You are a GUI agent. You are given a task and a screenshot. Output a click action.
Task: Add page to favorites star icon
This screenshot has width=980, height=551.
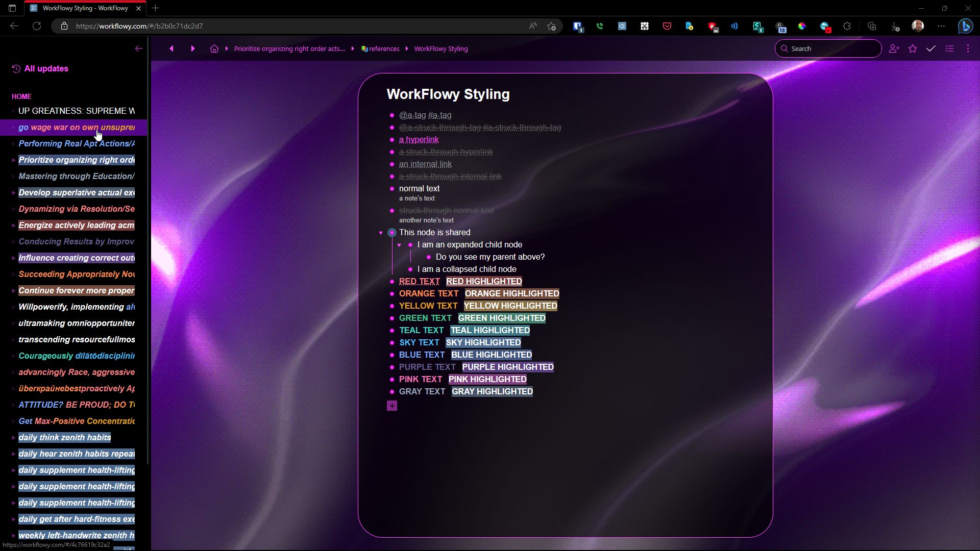(x=551, y=26)
